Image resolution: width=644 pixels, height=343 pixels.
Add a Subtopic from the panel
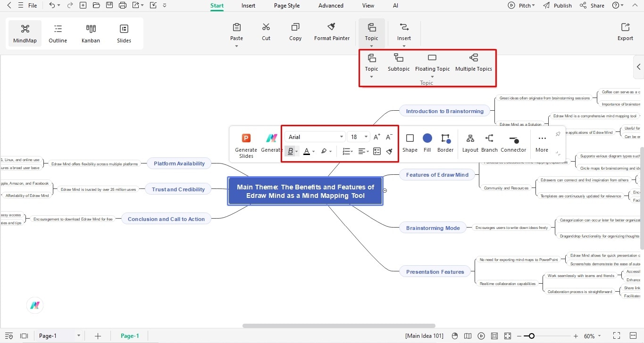coord(399,63)
